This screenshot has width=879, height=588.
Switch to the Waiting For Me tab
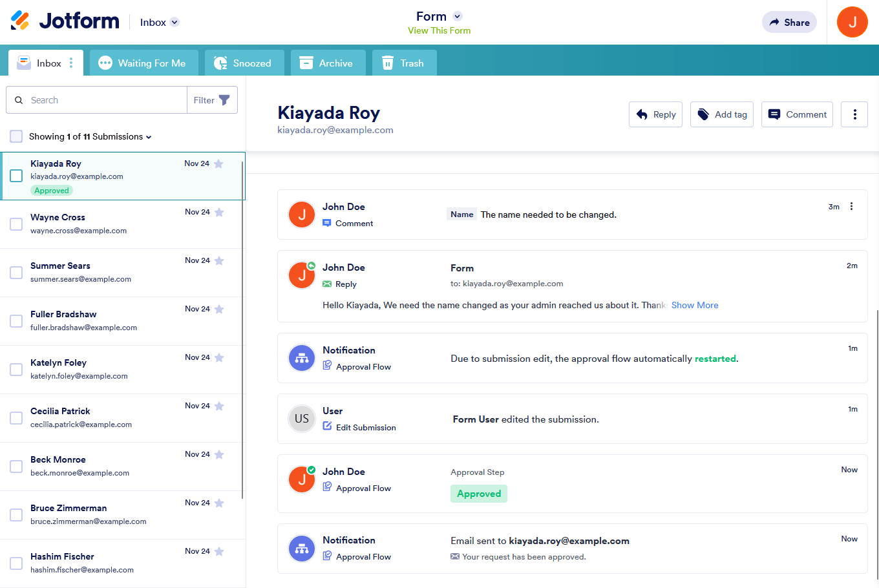[x=142, y=63]
